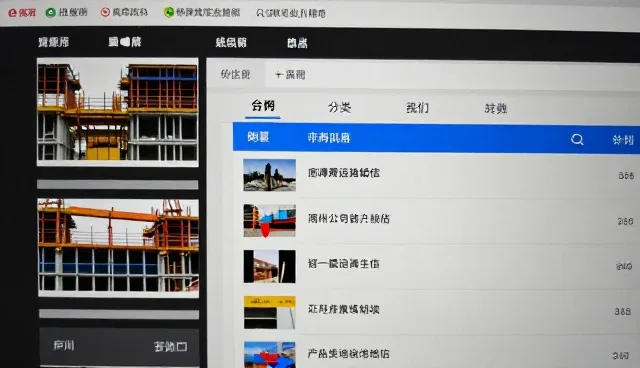
Task: Click the title in the bottom list row
Action: click(x=349, y=354)
